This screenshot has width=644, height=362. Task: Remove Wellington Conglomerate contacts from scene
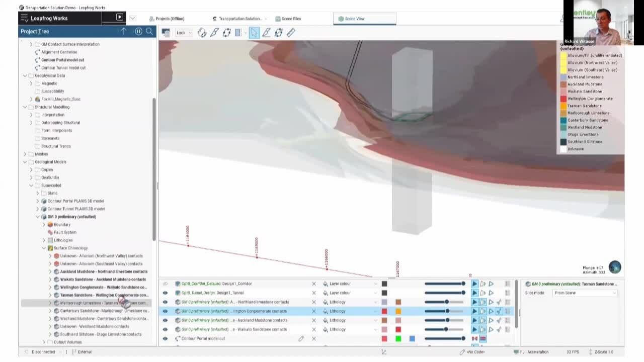tap(314, 311)
